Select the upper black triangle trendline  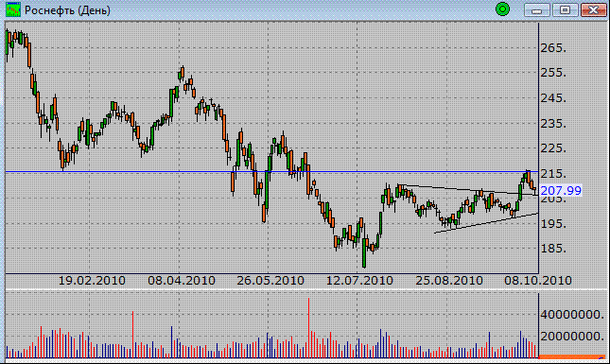[467, 189]
